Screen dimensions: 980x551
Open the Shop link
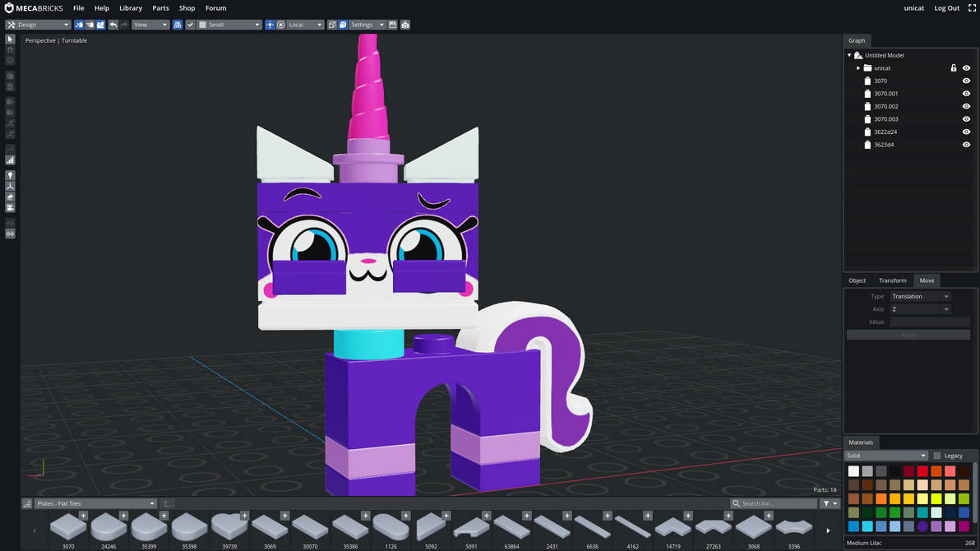pyautogui.click(x=187, y=8)
